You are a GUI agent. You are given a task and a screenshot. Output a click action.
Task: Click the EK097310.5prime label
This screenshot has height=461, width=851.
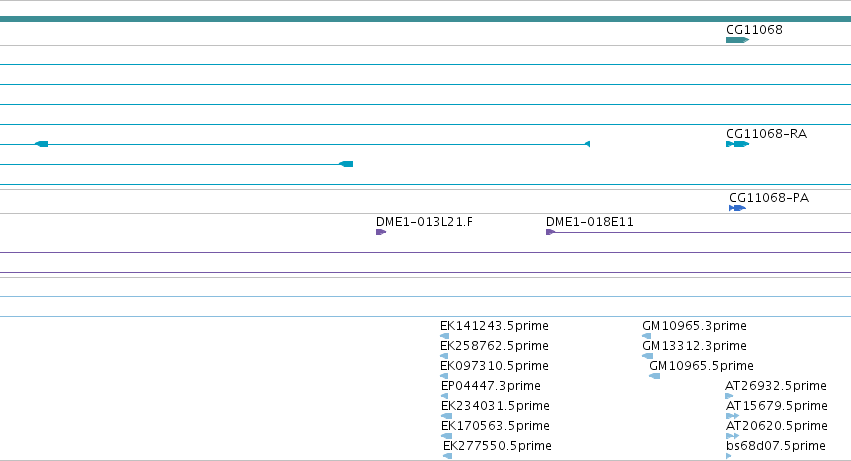[494, 366]
